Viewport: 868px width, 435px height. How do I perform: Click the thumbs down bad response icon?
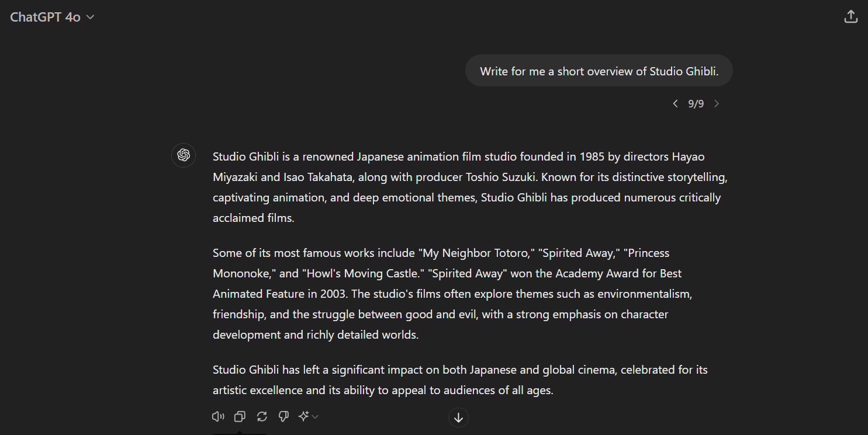(x=283, y=416)
